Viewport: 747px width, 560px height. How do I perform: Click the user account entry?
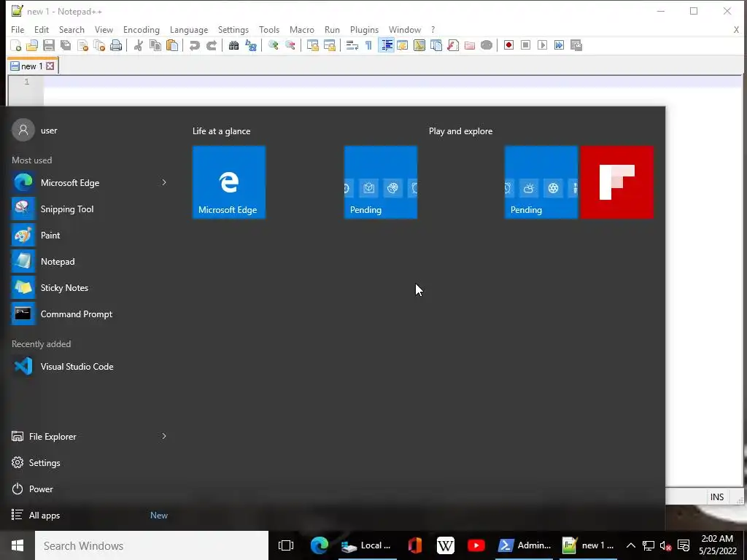34,130
